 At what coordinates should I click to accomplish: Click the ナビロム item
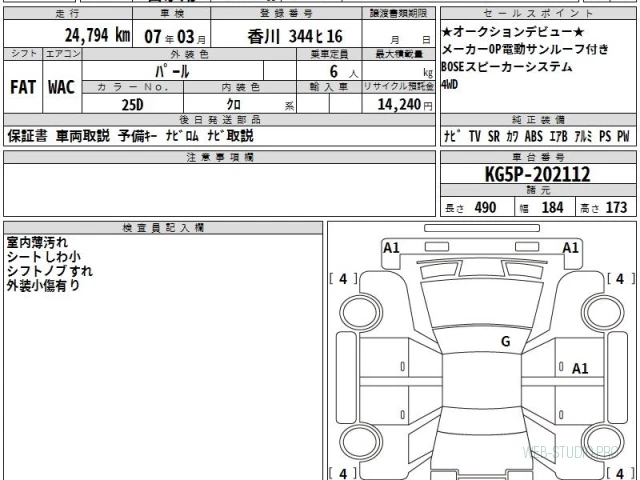point(182,136)
